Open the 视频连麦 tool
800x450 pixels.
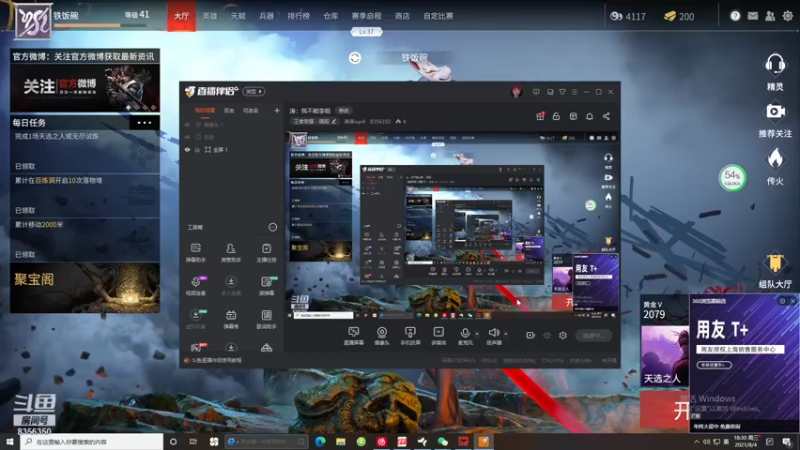click(195, 286)
